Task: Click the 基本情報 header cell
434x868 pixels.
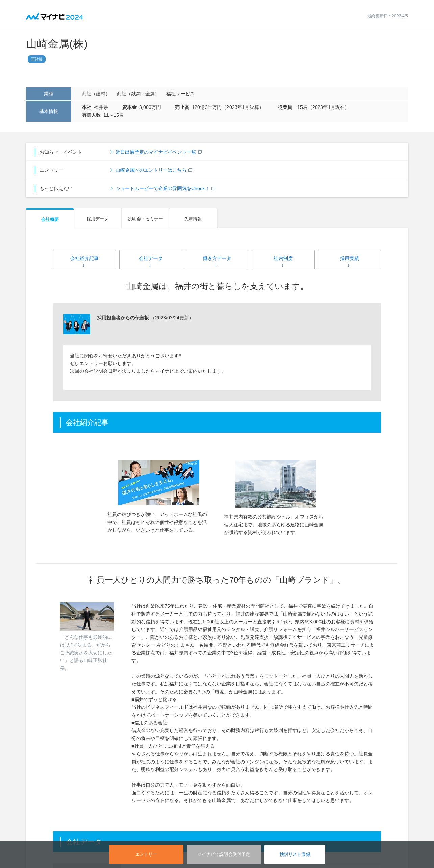Action: (48, 111)
